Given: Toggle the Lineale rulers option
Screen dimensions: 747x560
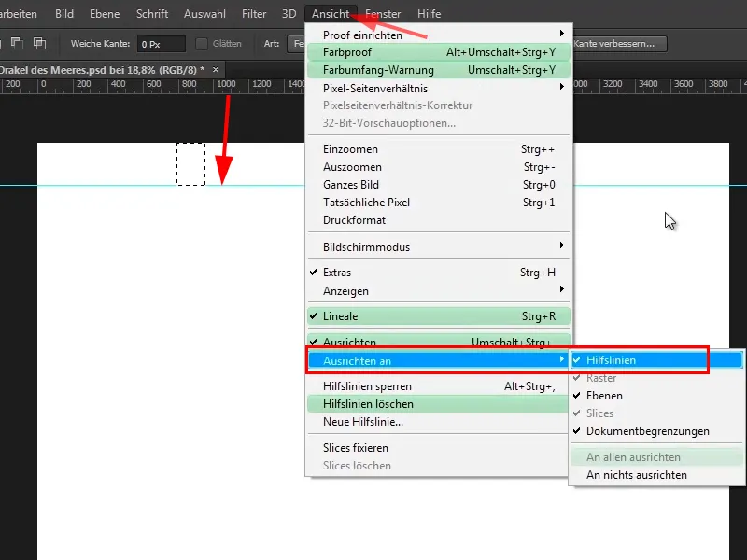Looking at the screenshot, I should (x=438, y=316).
